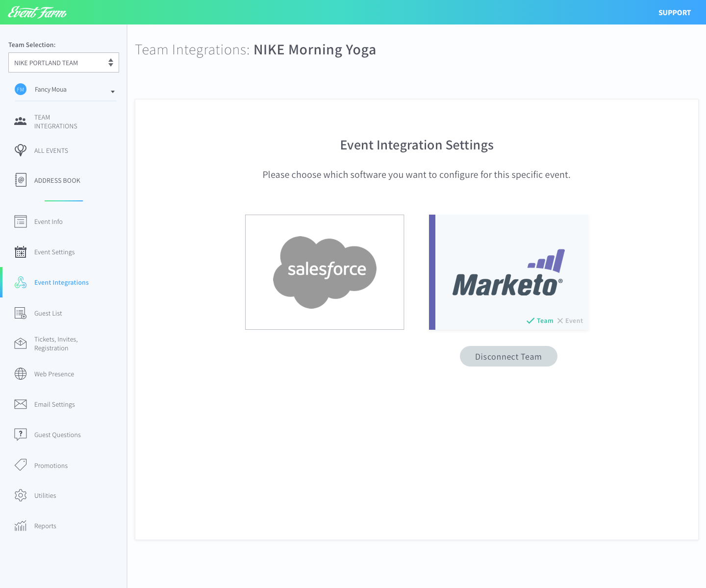Click the Event Integration Settings heading

[417, 145]
